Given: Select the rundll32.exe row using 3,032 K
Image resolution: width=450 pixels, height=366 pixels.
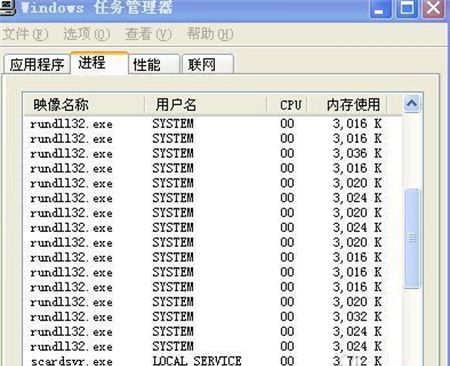Looking at the screenshot, I should pos(213,317).
